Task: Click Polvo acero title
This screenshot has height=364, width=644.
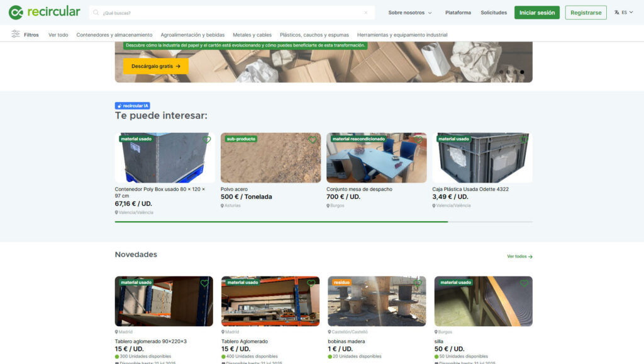Action: coord(234,189)
